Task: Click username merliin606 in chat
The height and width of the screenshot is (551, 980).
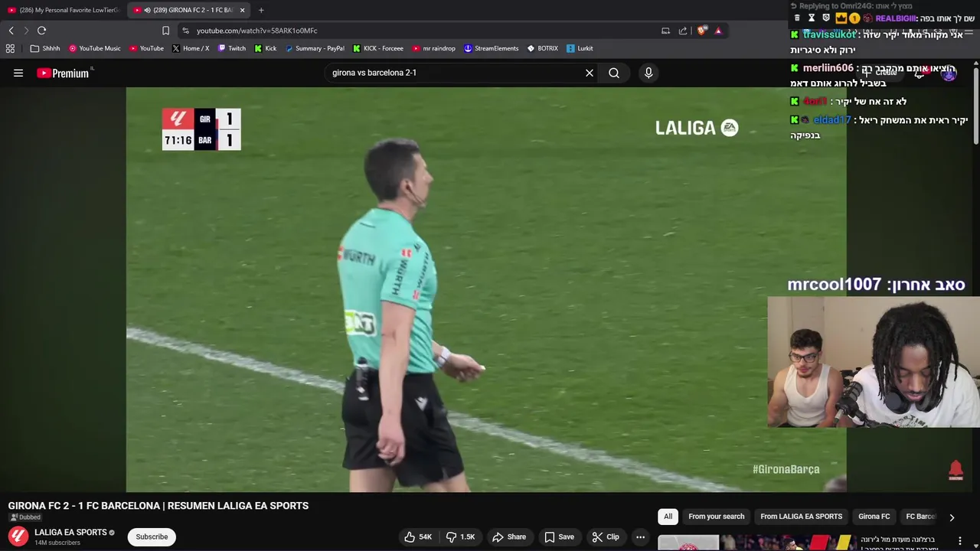Action: pos(828,68)
